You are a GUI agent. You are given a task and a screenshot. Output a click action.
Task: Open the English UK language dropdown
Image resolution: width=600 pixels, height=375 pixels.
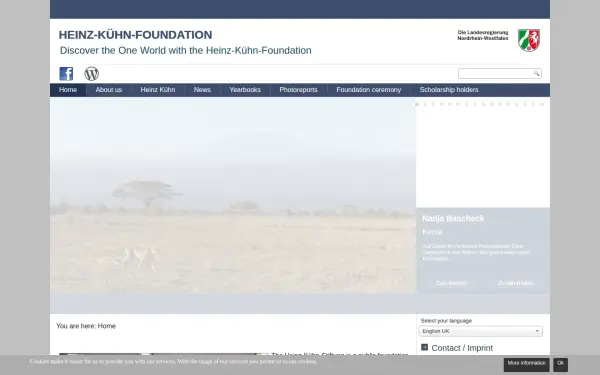click(x=481, y=331)
